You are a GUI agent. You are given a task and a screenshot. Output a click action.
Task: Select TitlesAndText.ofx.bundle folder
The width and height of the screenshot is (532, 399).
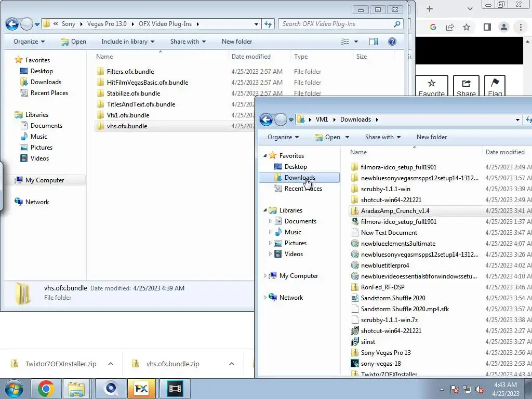141,104
